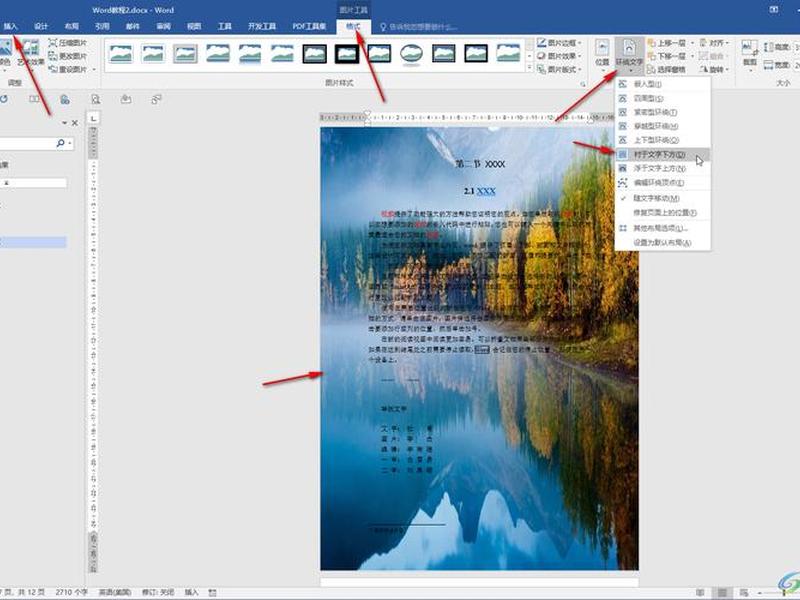Click 编辑环绕顶点 (Edit Wrap Points)
The width and height of the screenshot is (800, 600).
tap(663, 182)
